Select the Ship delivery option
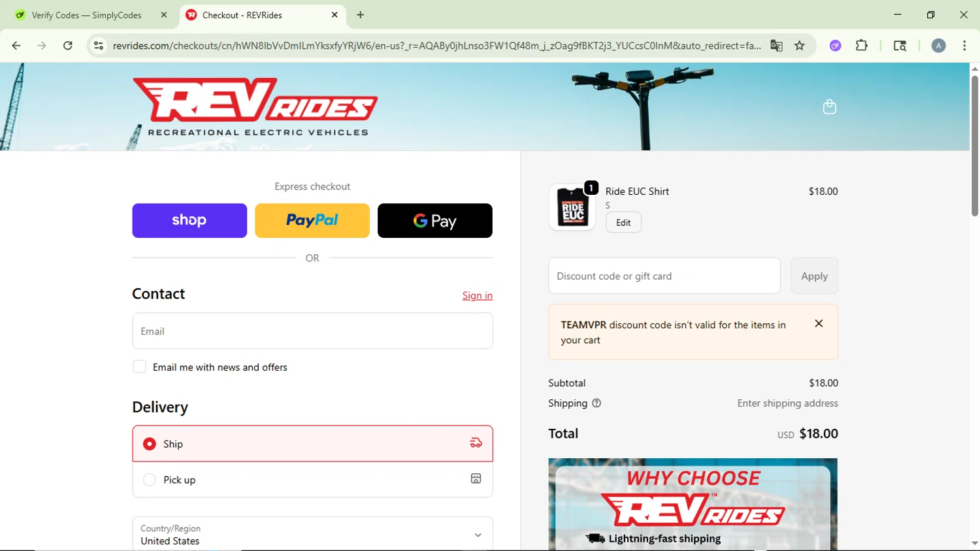This screenshot has height=551, width=980. (312, 444)
